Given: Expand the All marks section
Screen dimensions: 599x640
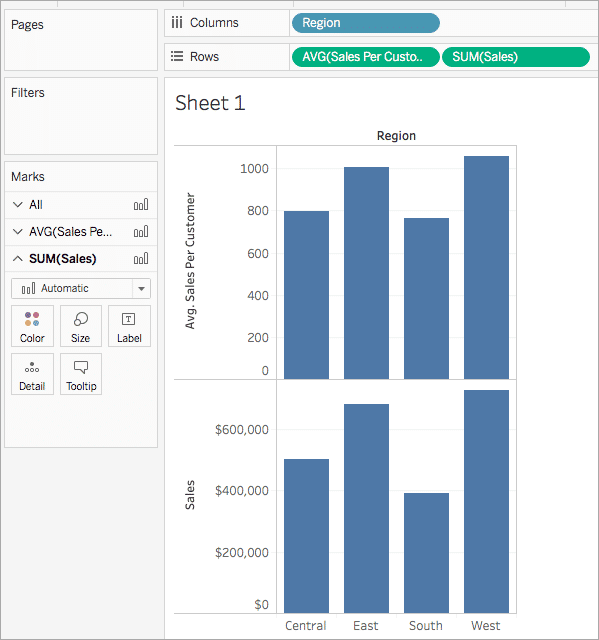Looking at the screenshot, I should click(18, 204).
